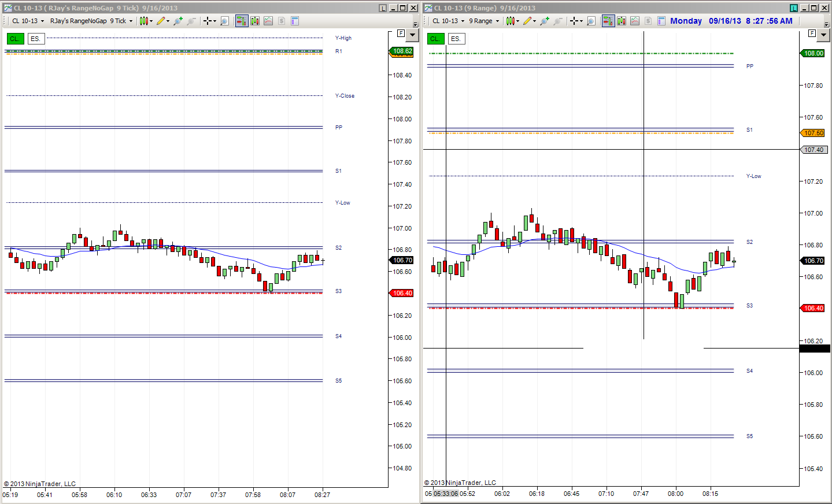
Task: Expand chart style arrow in left chart toolbar
Action: [x=151, y=21]
